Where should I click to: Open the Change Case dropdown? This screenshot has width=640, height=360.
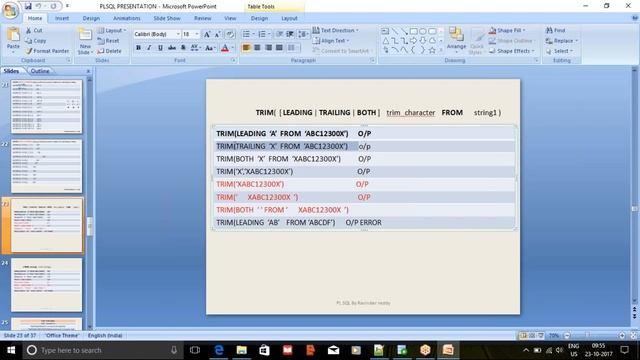210,48
